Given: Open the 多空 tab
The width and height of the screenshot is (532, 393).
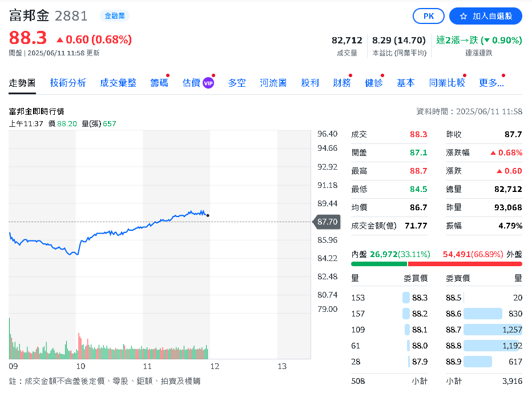Looking at the screenshot, I should click(x=237, y=83).
